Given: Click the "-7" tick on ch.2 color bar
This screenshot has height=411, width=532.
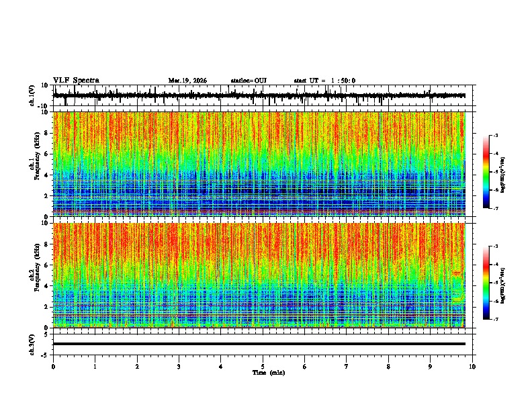Looking at the screenshot, I should (x=496, y=319).
